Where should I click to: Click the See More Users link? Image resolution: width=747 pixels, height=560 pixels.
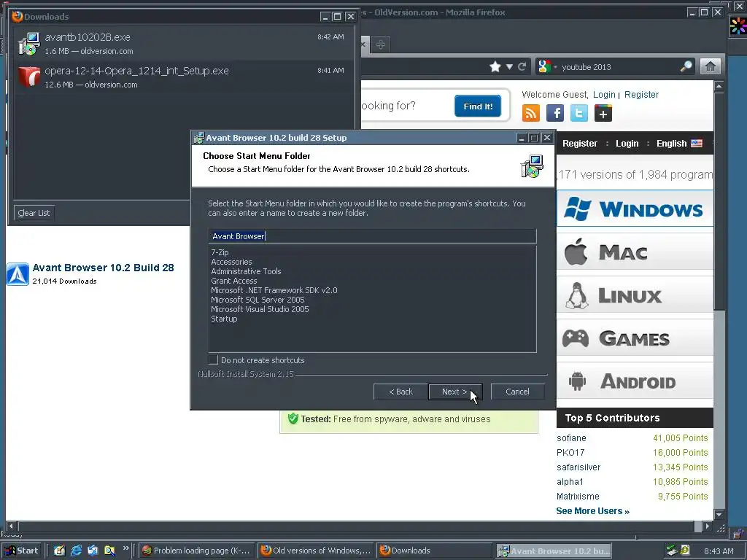pos(592,511)
